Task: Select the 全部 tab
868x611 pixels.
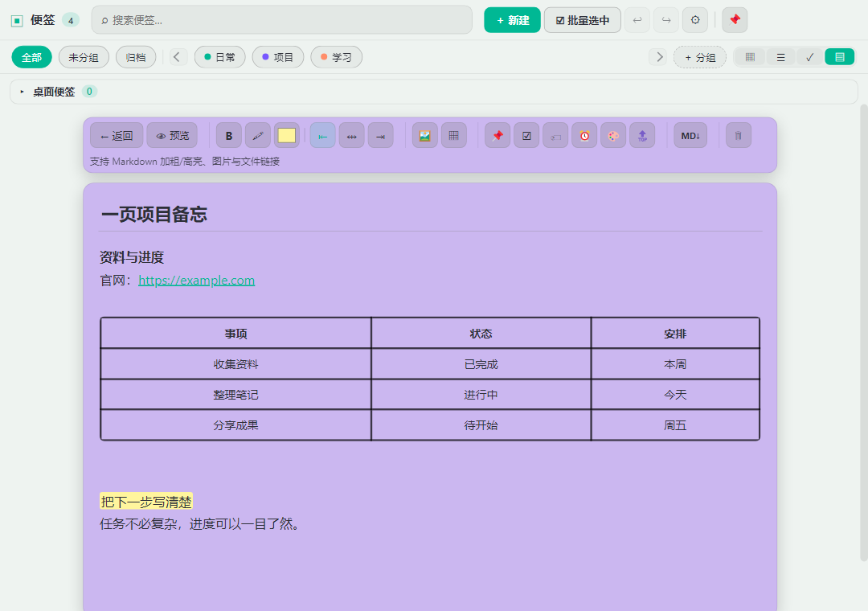Action: click(31, 57)
